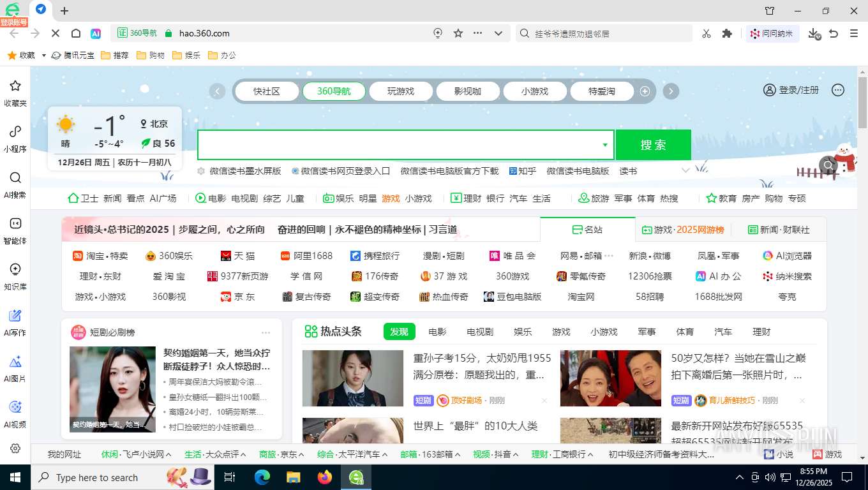Open 携程旅行 link
Viewport: 868px width, 490px height.
[375, 256]
